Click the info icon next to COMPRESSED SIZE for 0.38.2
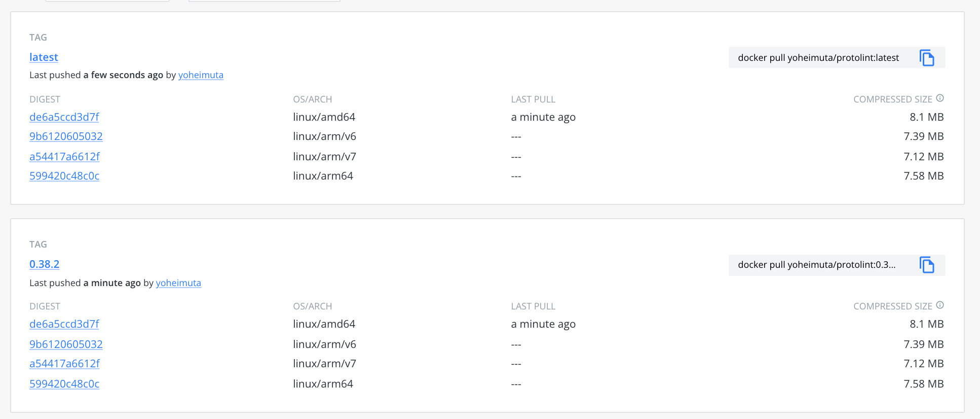980x419 pixels. (941, 304)
